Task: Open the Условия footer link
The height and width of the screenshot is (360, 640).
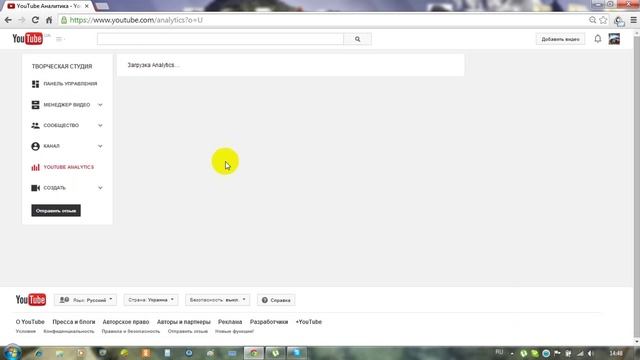Action: 26,331
